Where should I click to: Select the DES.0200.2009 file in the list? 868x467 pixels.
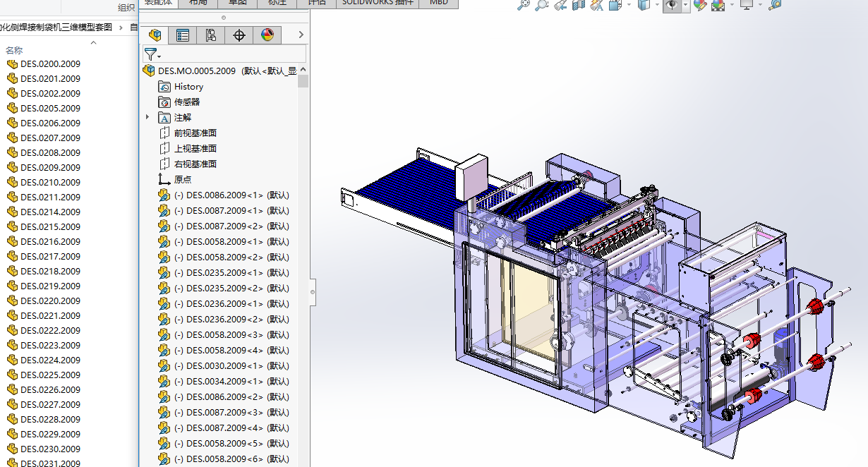pos(50,63)
